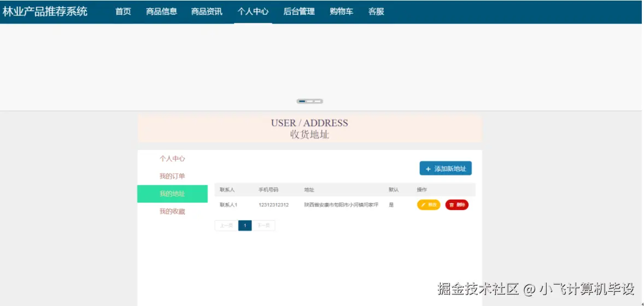644x306 pixels.
Task: Select 个人中心 in the left sidebar
Action: click(x=172, y=159)
